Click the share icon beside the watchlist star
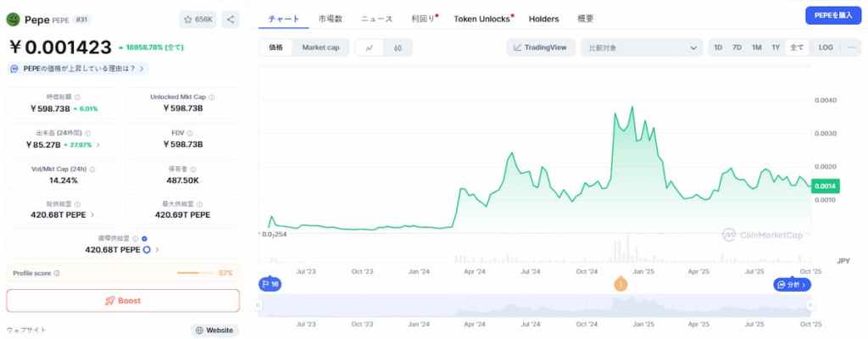Viewport: 868px width, 339px height. [x=231, y=19]
